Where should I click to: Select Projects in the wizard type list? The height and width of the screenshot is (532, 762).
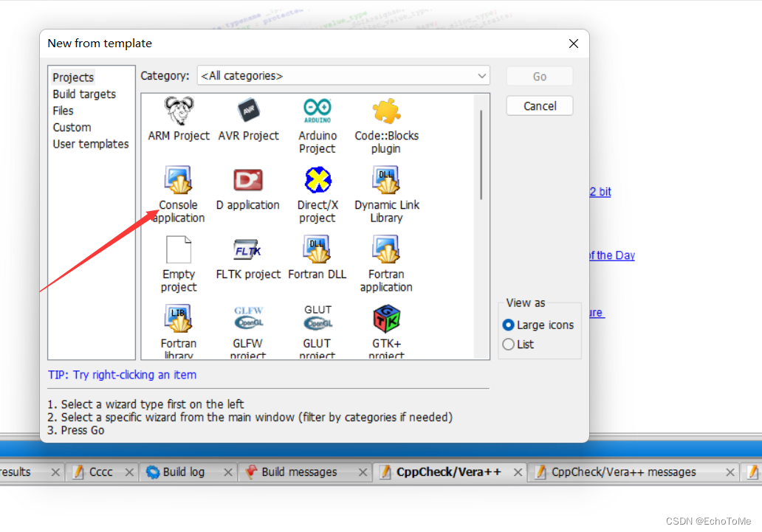coord(73,77)
